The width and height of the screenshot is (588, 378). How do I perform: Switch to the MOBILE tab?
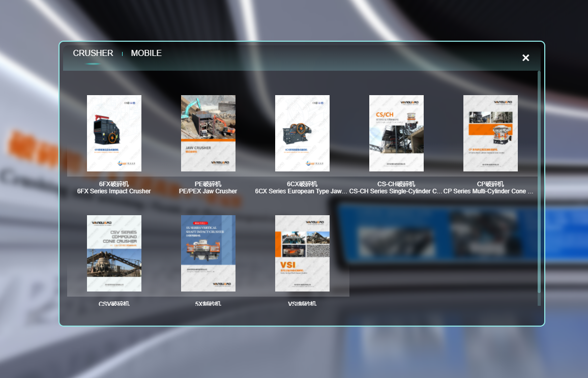[146, 53]
